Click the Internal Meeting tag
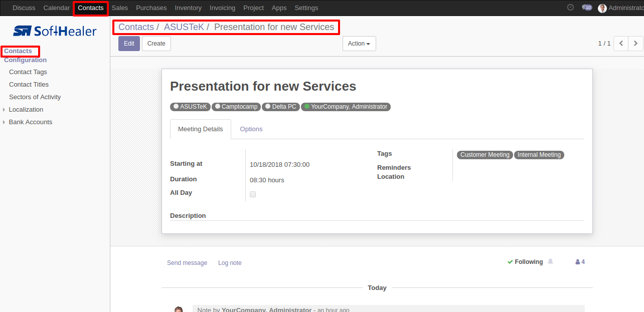 [539, 155]
